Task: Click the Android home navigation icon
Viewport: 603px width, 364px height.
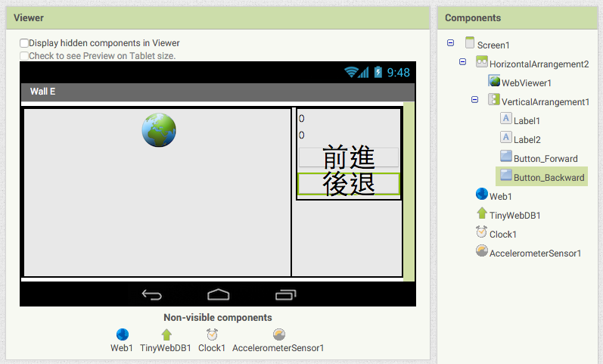Action: [219, 294]
